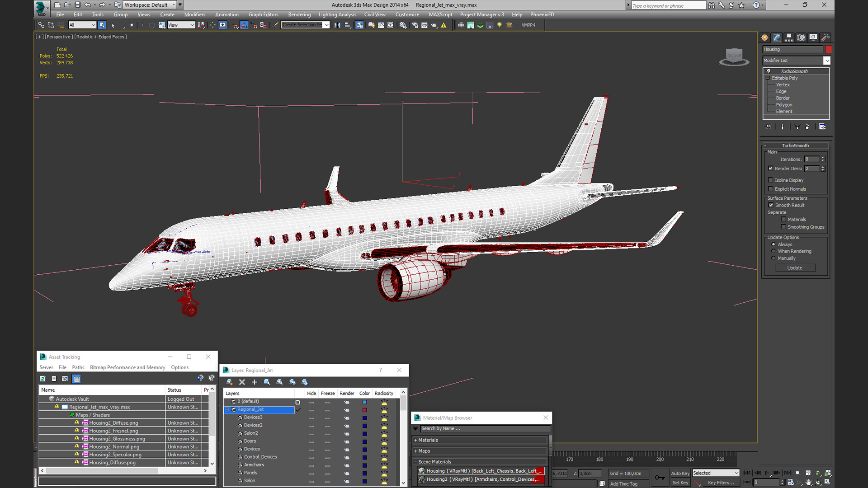Click Refresh icon in Asset Tracking toolbar
Viewport: 868px width, 488px height.
click(x=42, y=379)
